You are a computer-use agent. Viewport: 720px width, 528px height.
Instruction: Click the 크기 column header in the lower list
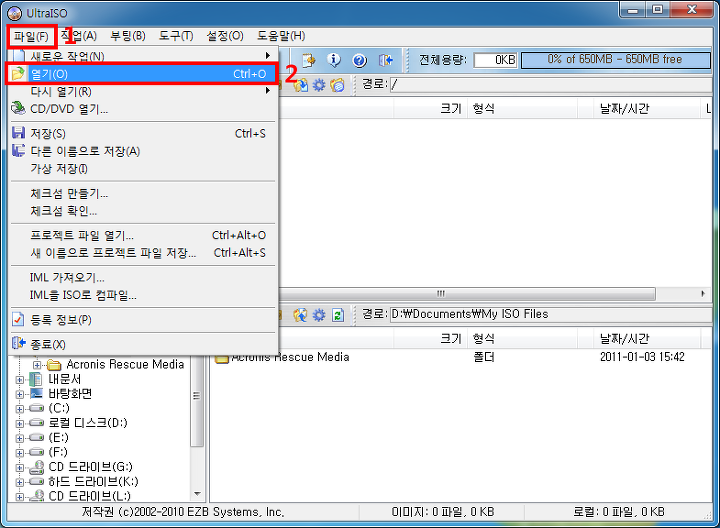click(x=430, y=339)
